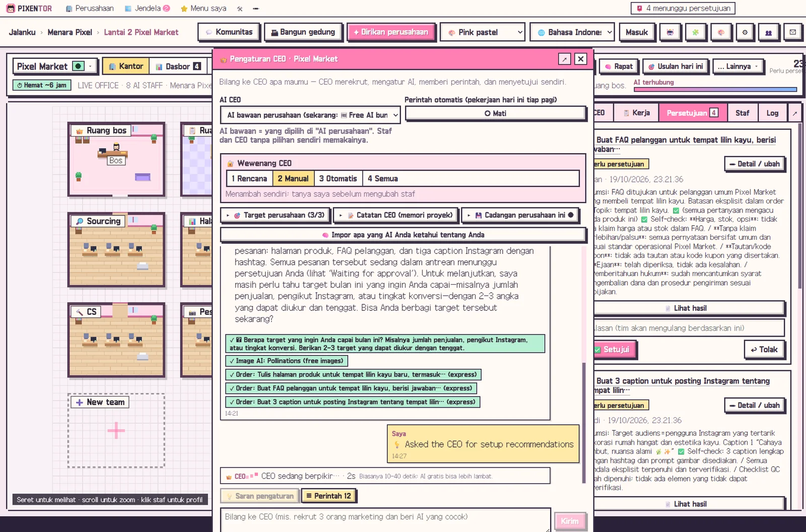
Task: Click the Bos character in Ruang bos
Action: click(x=116, y=147)
